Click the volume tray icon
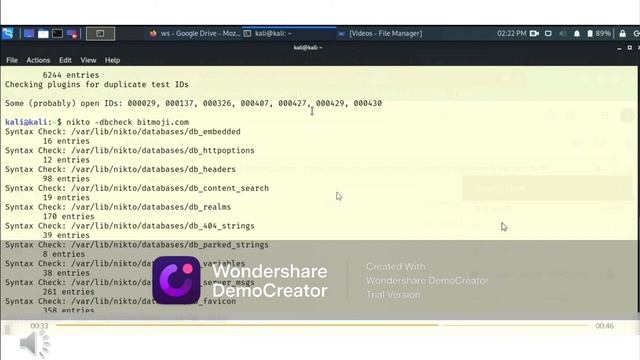640x360 pixels. [x=562, y=33]
